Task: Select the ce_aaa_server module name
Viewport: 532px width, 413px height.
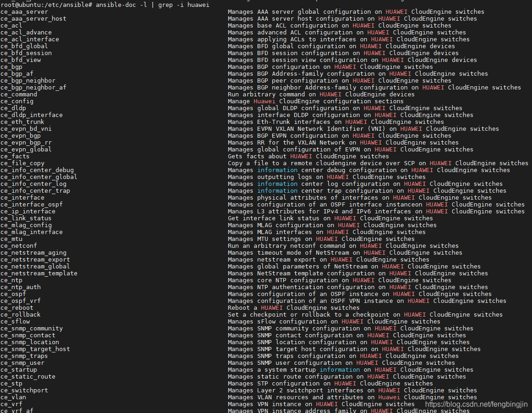Action: [x=24, y=12]
